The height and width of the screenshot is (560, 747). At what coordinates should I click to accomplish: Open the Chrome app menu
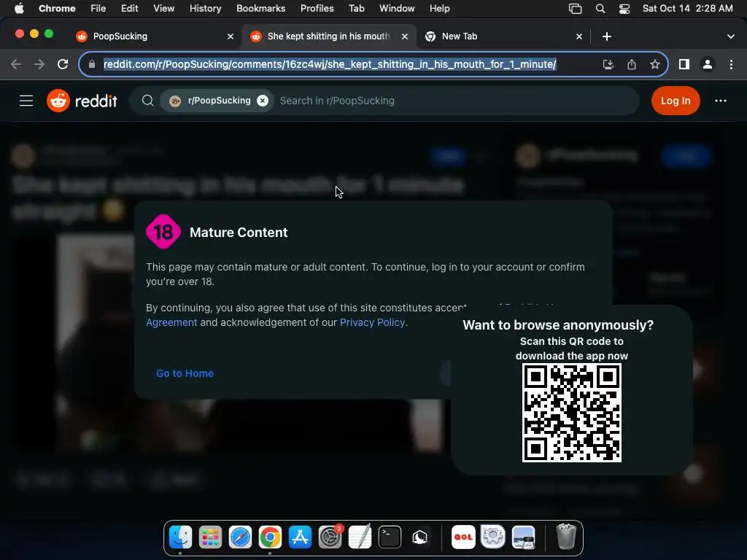point(57,8)
